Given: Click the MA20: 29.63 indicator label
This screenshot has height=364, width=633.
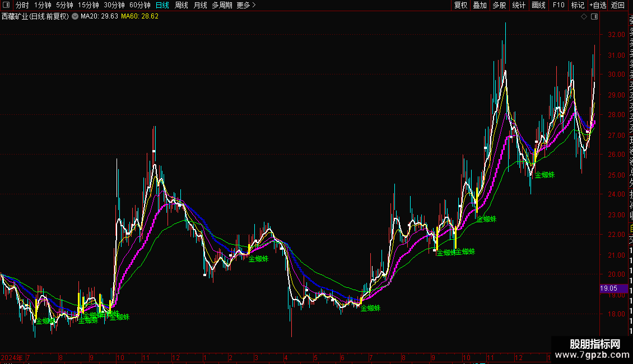Looking at the screenshot, I should pos(99,17).
